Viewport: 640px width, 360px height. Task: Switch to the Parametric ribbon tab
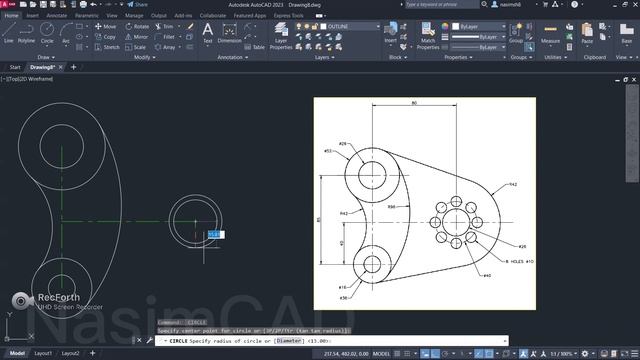(x=87, y=16)
